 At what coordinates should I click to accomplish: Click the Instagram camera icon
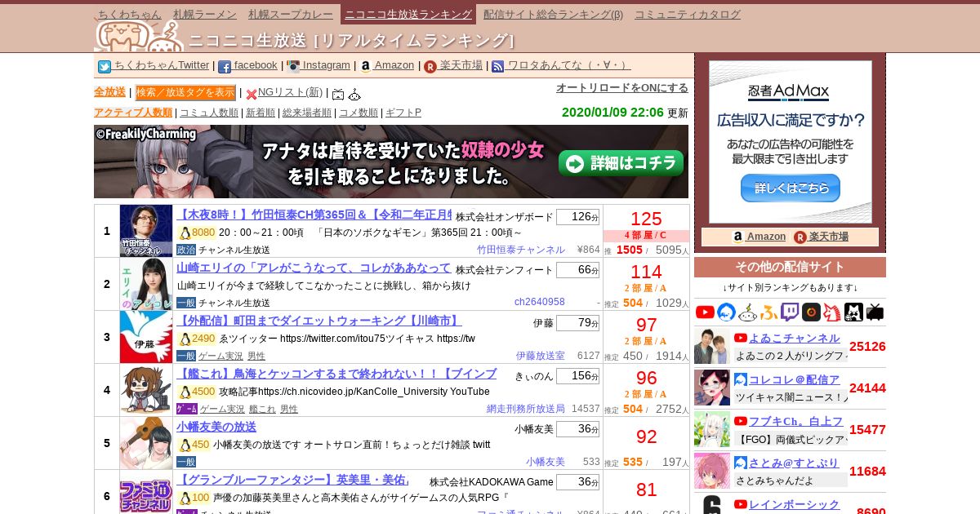(x=293, y=67)
